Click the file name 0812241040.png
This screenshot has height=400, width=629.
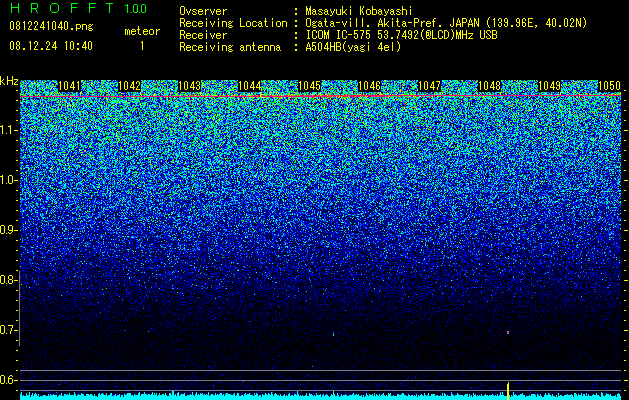(51, 26)
